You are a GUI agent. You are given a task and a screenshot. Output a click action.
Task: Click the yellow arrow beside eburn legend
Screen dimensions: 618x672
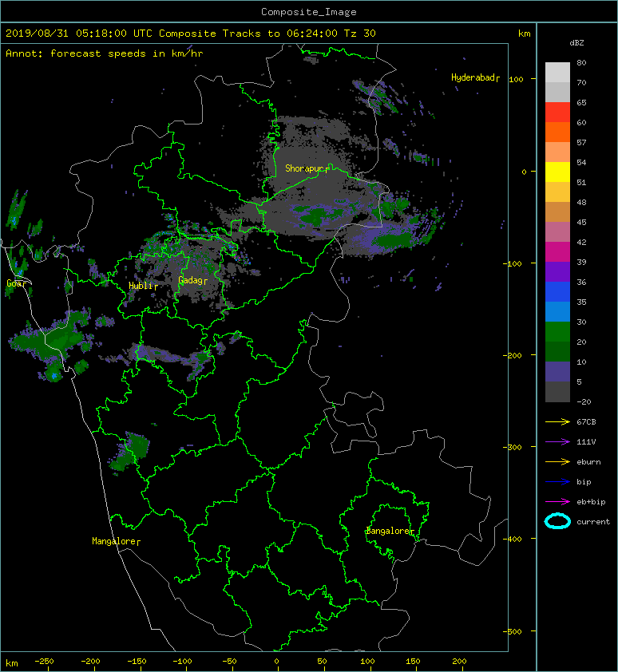(x=557, y=462)
